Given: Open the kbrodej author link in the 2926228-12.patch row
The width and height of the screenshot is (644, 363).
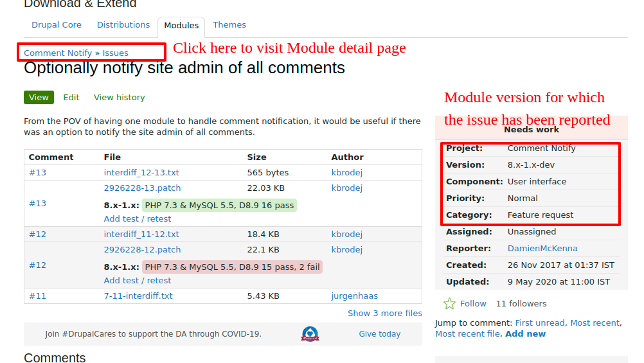Looking at the screenshot, I should click(346, 250).
